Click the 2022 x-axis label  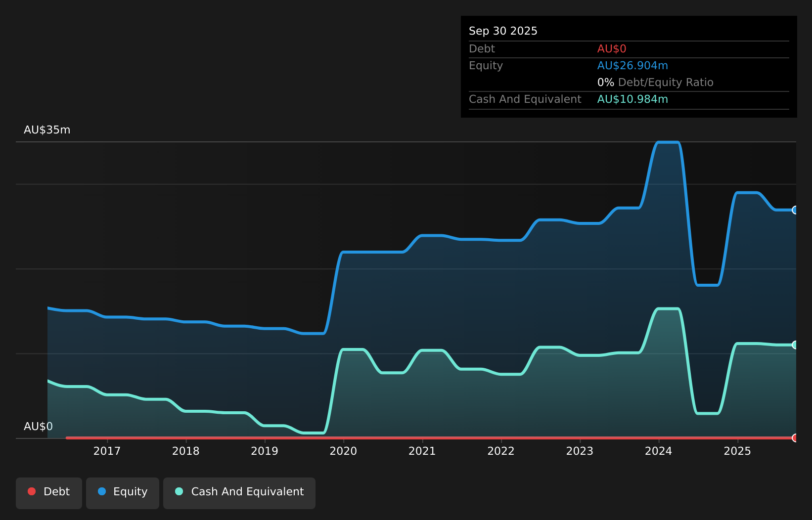501,451
